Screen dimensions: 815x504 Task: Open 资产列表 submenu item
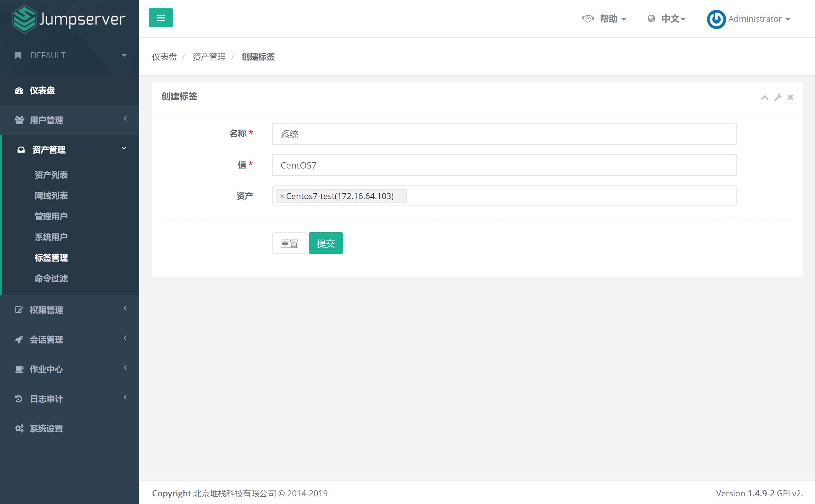(x=51, y=175)
